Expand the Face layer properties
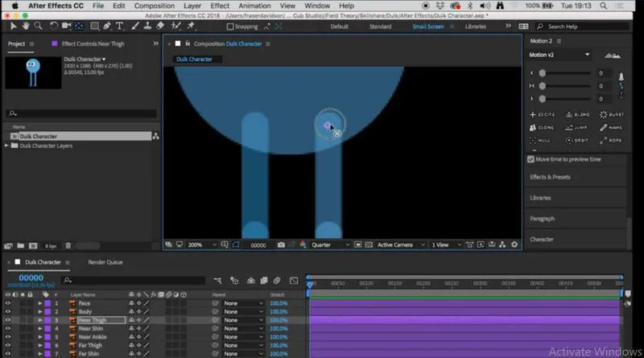The height and width of the screenshot is (358, 644). click(39, 303)
